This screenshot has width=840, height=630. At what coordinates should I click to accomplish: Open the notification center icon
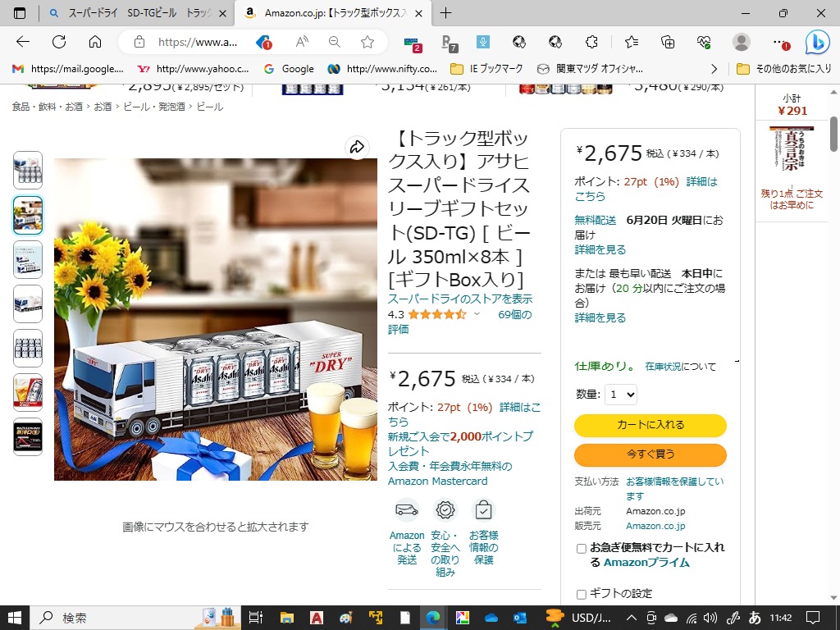tap(813, 618)
